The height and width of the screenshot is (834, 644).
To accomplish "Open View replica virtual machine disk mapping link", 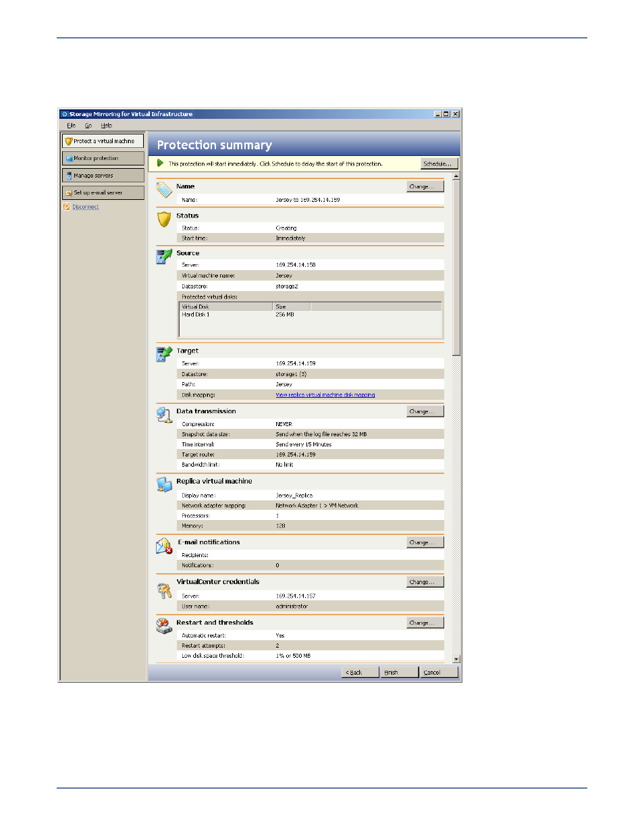I will (325, 395).
